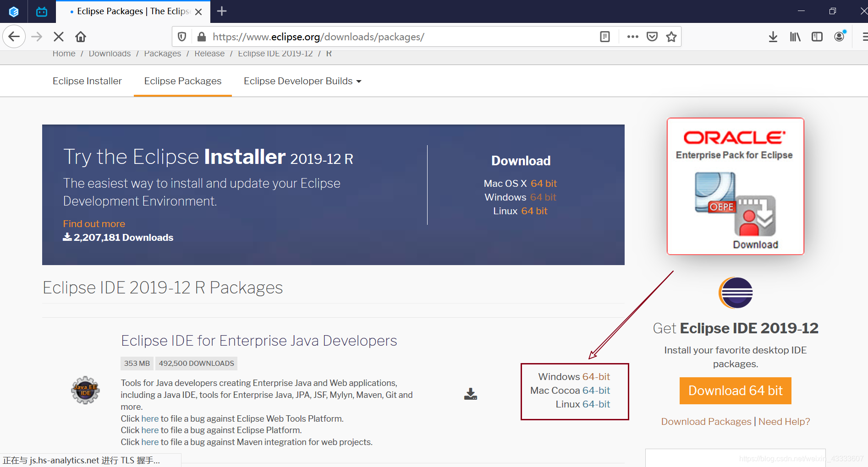Select the Eclipse Packages tab
The width and height of the screenshot is (868, 467).
(183, 81)
